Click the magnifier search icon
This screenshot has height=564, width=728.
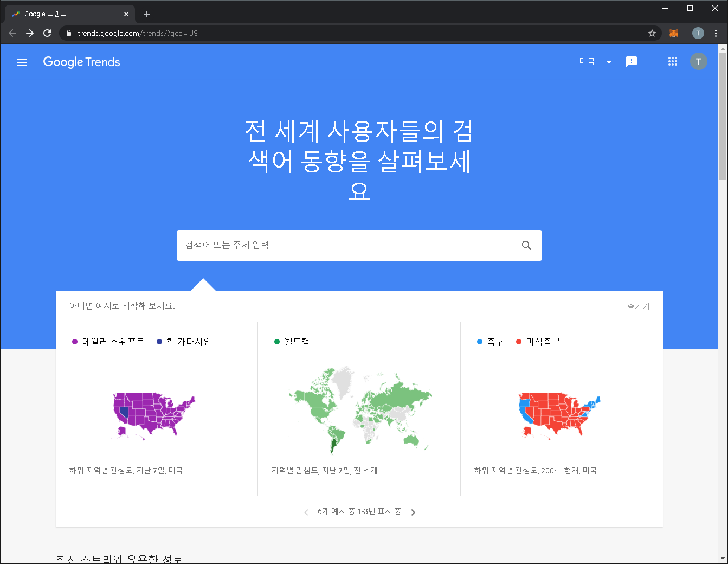click(526, 246)
